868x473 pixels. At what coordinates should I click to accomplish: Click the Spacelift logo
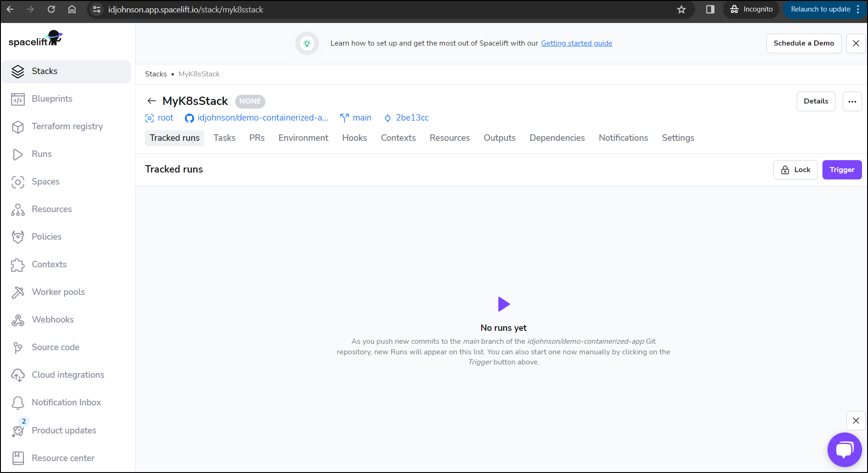pos(35,39)
